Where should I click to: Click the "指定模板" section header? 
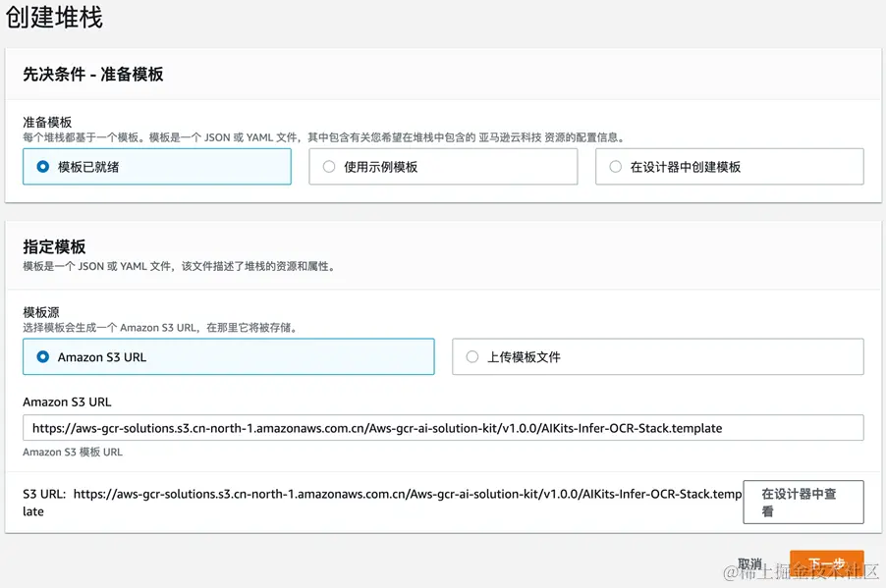[53, 246]
